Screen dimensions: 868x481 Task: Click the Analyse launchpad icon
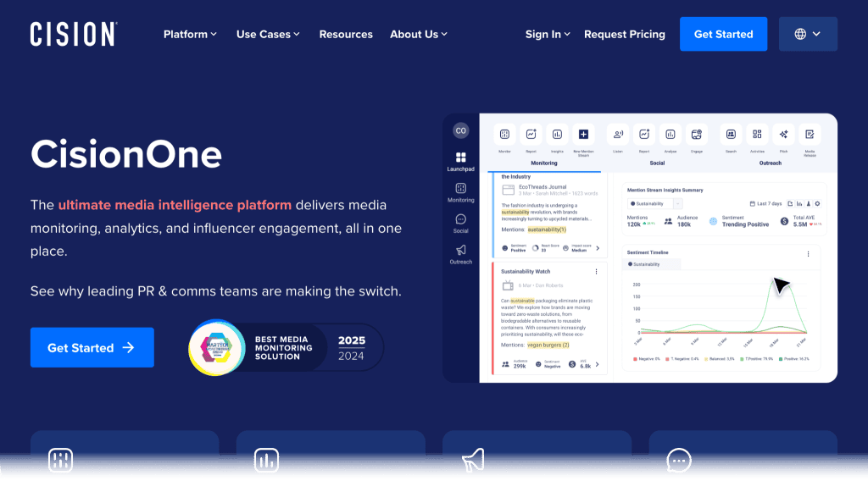pos(670,135)
